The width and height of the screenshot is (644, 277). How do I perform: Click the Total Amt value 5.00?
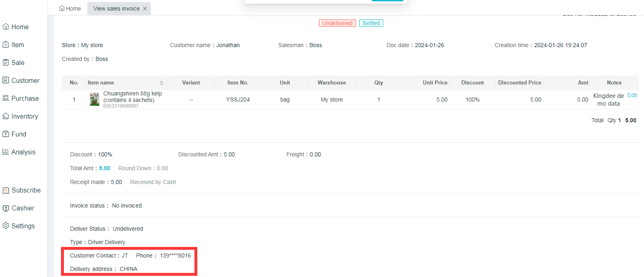point(105,168)
